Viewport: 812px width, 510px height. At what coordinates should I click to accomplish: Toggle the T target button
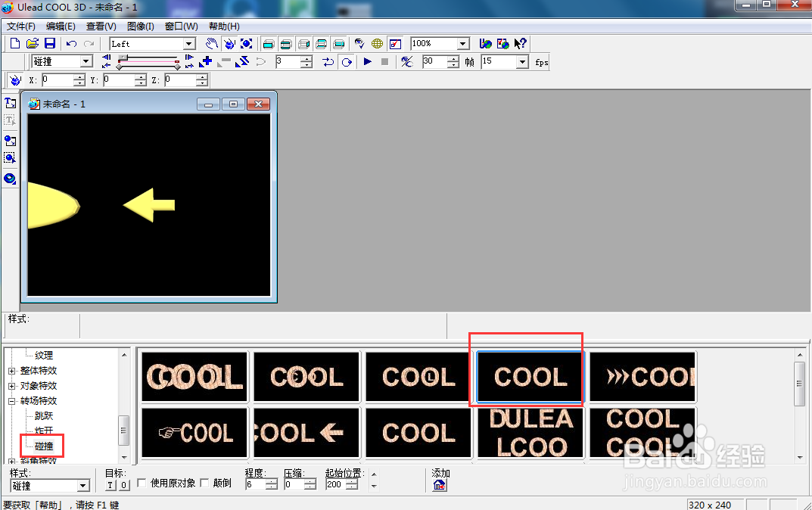click(110, 485)
